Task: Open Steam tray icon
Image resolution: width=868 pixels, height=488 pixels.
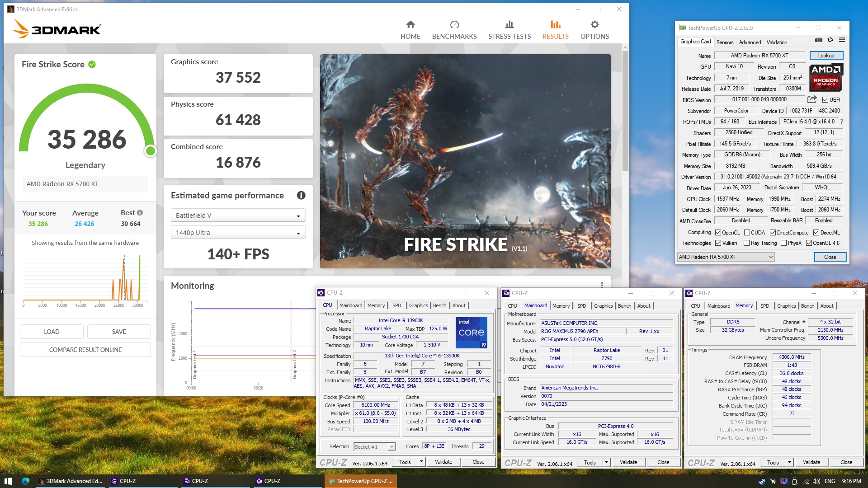Action: (762, 481)
